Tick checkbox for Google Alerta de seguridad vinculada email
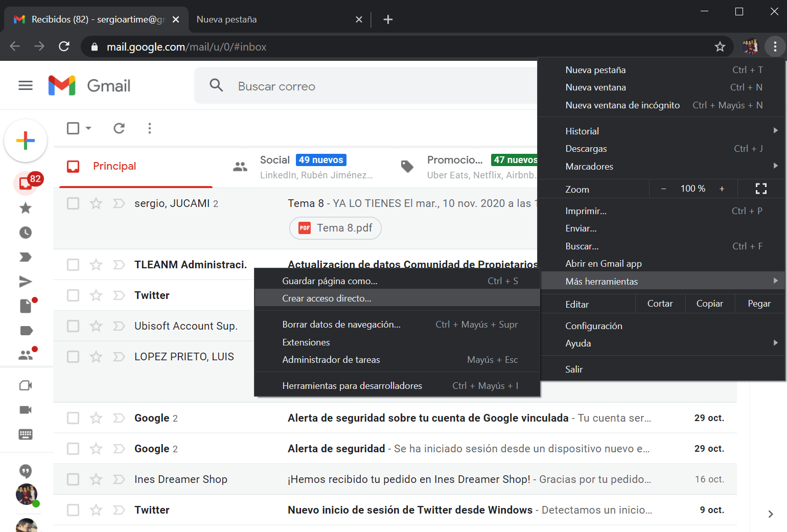The image size is (787, 532). click(x=73, y=418)
